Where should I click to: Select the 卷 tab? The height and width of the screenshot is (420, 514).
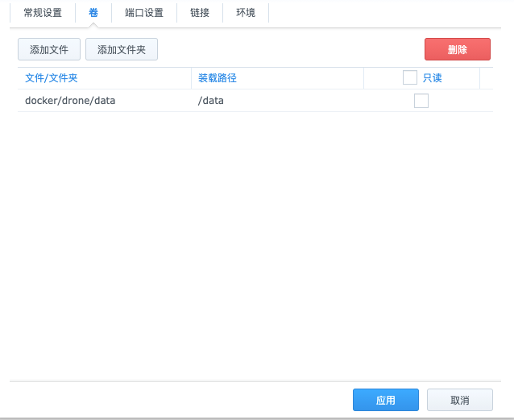tap(93, 13)
